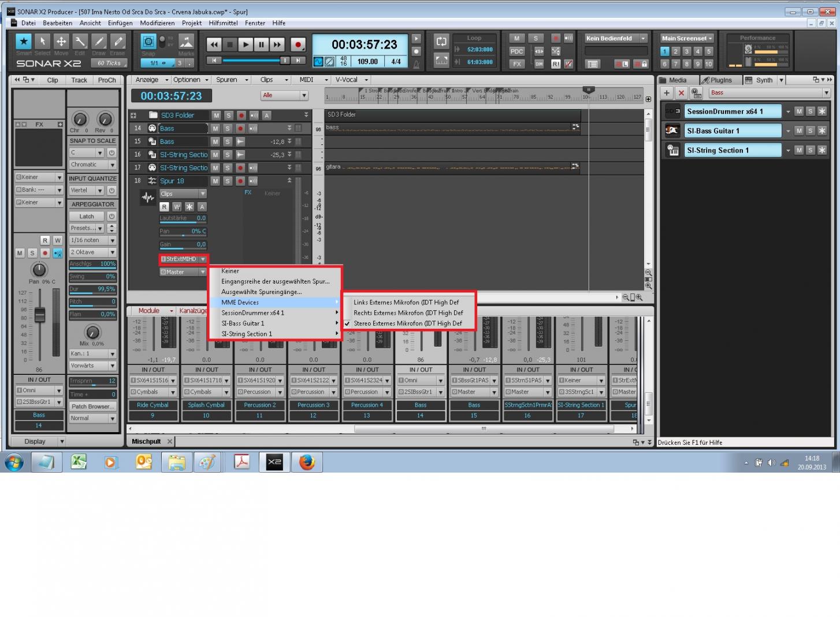Bypass all effects with FX button

(x=516, y=64)
